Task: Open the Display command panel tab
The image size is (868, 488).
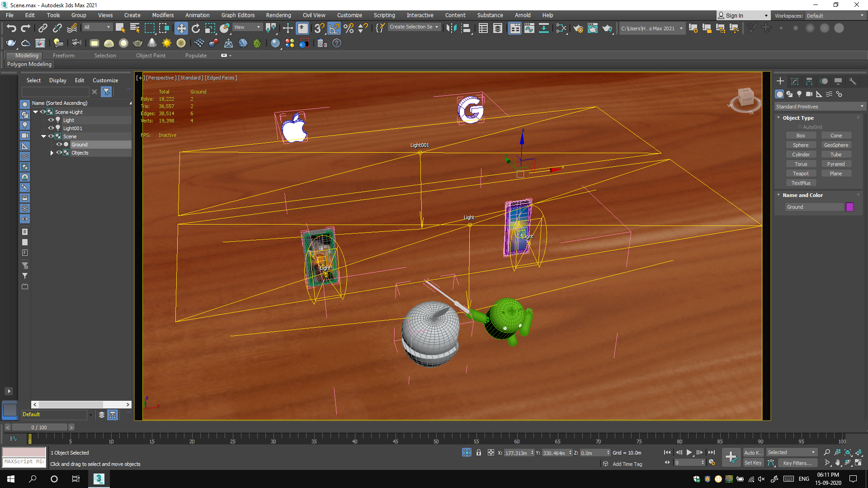Action: [x=838, y=81]
